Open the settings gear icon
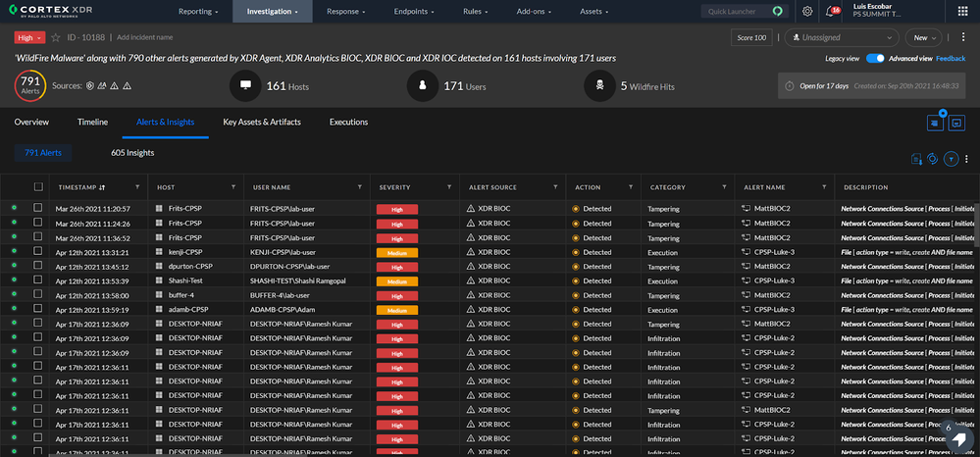Viewport: 980px width, 457px height. coord(806,11)
